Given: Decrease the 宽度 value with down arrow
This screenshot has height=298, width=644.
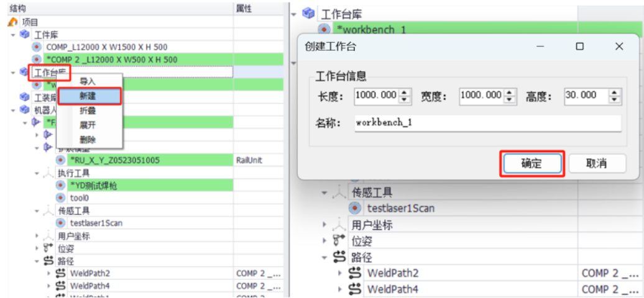Looking at the screenshot, I should click(x=510, y=99).
